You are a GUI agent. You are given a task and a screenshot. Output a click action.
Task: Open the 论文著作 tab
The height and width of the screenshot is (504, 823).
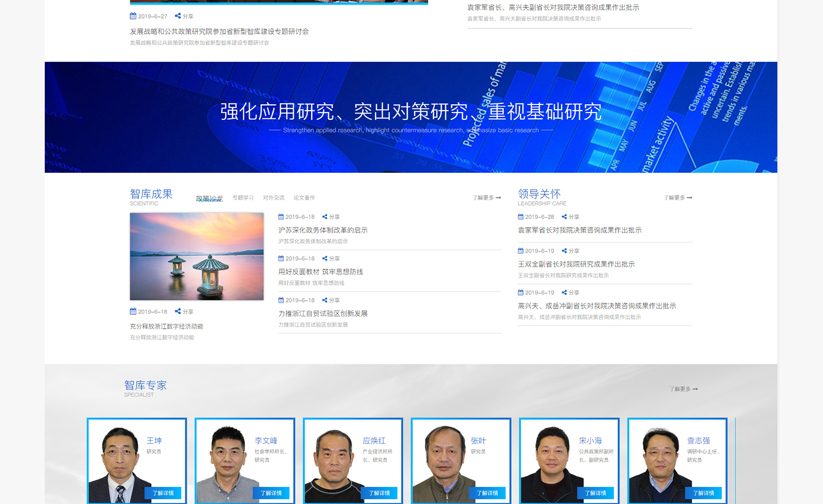coord(304,198)
